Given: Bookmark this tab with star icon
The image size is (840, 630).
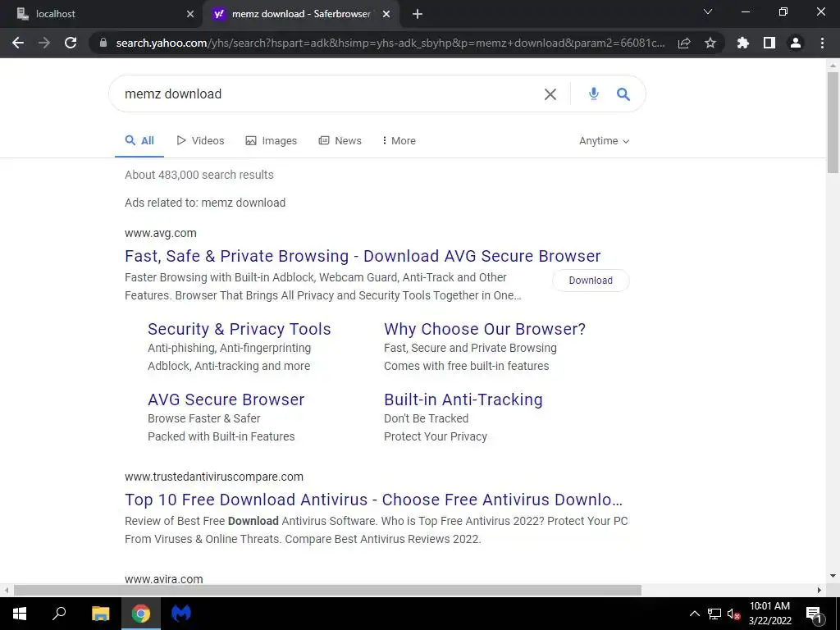Looking at the screenshot, I should (710, 43).
